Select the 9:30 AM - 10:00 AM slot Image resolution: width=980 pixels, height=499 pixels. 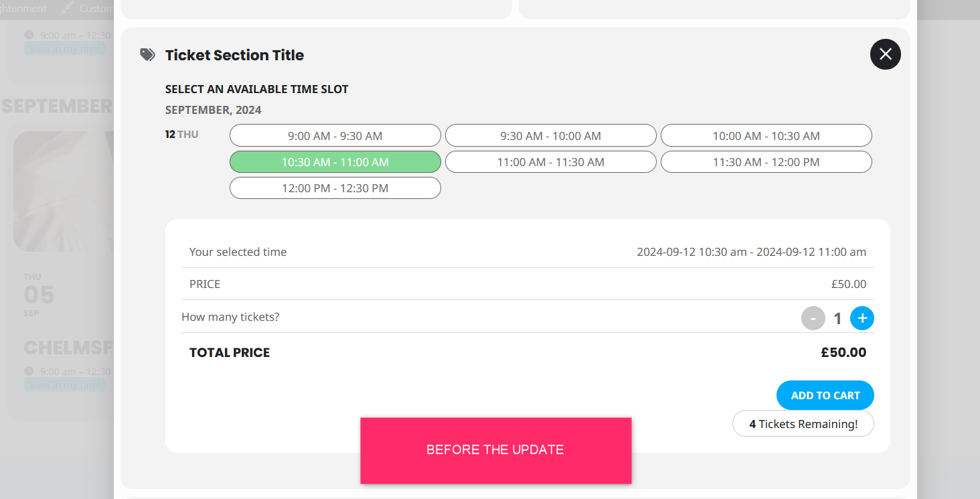(x=551, y=135)
